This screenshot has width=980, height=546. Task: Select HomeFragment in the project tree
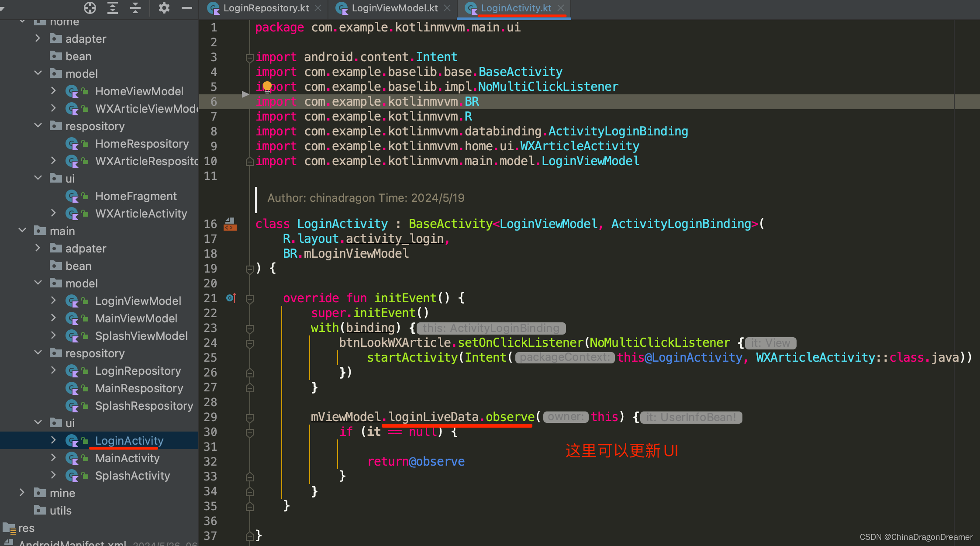click(136, 196)
